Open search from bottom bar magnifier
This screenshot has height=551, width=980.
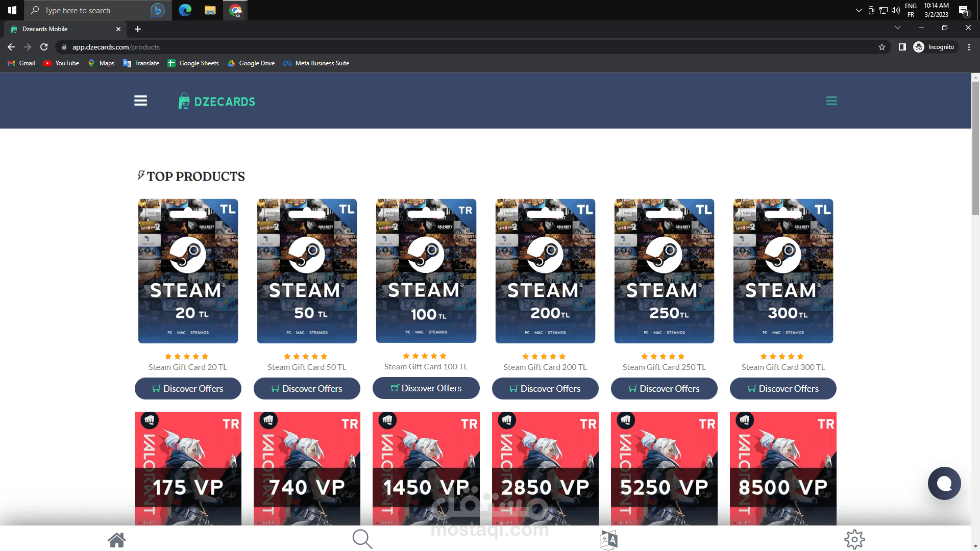pyautogui.click(x=362, y=539)
